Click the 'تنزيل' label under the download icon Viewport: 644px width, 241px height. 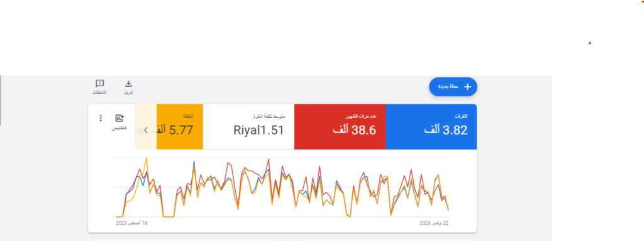coord(128,92)
